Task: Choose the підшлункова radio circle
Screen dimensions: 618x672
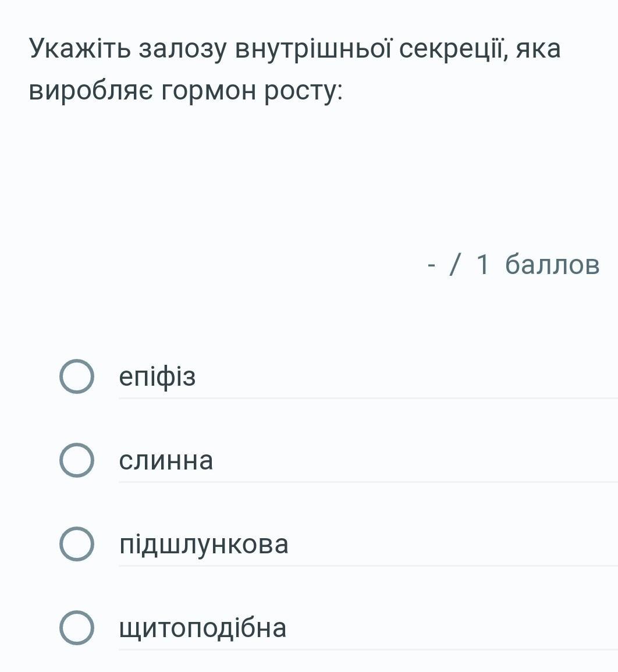Action: tap(77, 544)
